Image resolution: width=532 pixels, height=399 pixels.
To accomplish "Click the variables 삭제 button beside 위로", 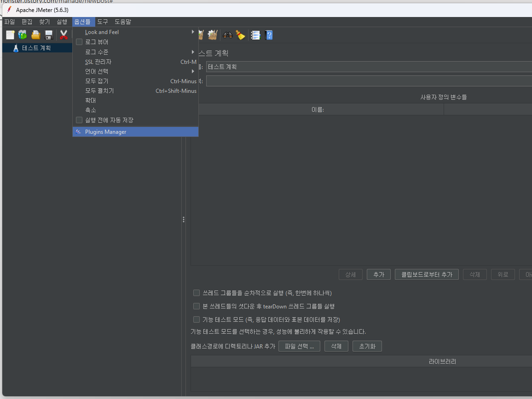I will (474, 274).
